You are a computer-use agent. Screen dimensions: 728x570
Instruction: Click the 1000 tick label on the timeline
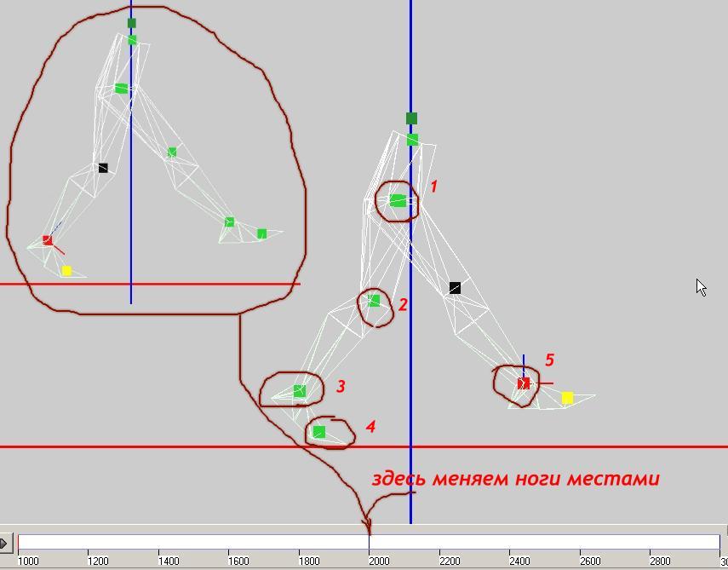tap(28, 561)
